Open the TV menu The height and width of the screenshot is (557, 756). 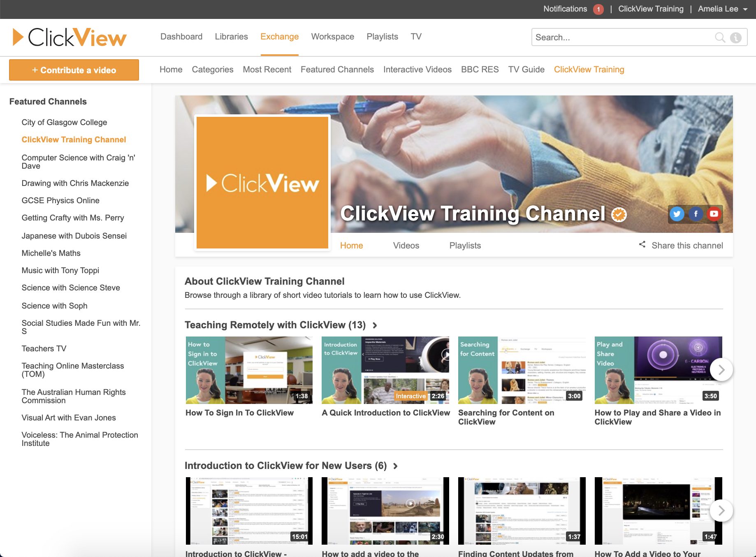(416, 37)
